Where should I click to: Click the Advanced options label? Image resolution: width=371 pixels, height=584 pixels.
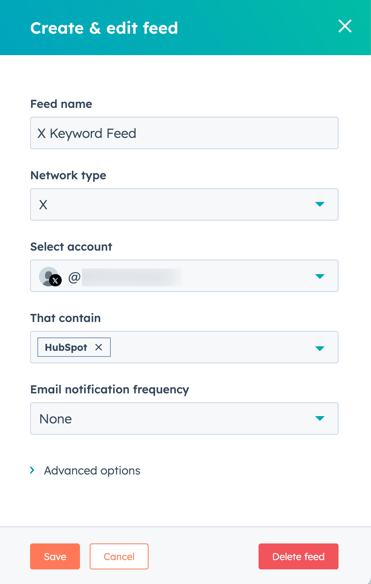coord(92,471)
